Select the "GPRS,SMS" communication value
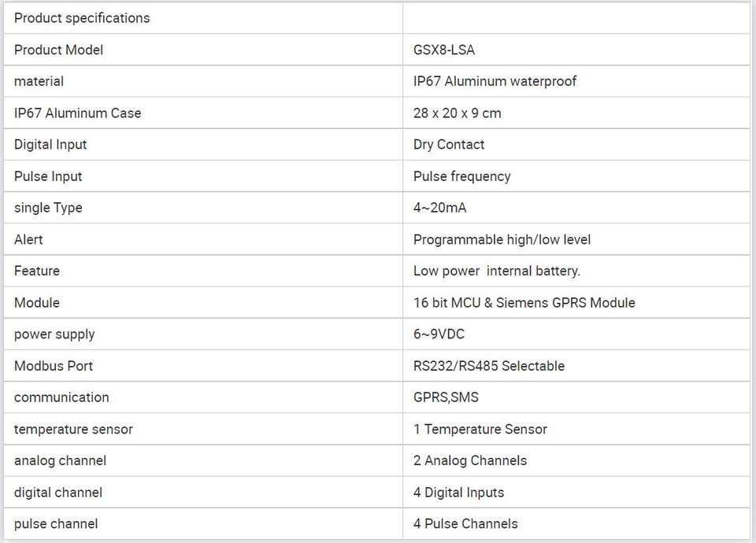This screenshot has height=543, width=756. [446, 397]
